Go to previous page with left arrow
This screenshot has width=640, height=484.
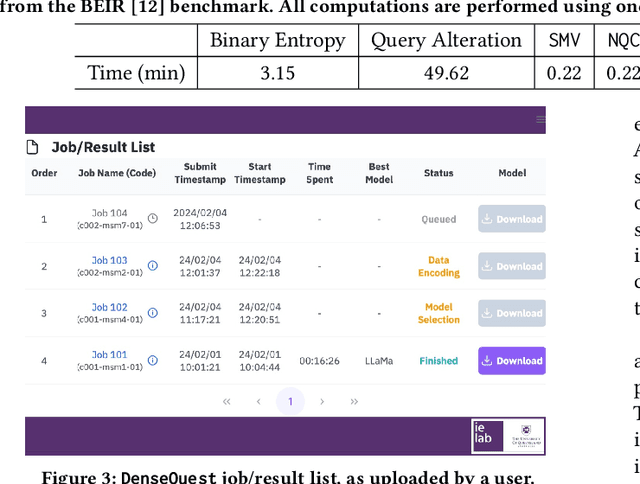258,402
